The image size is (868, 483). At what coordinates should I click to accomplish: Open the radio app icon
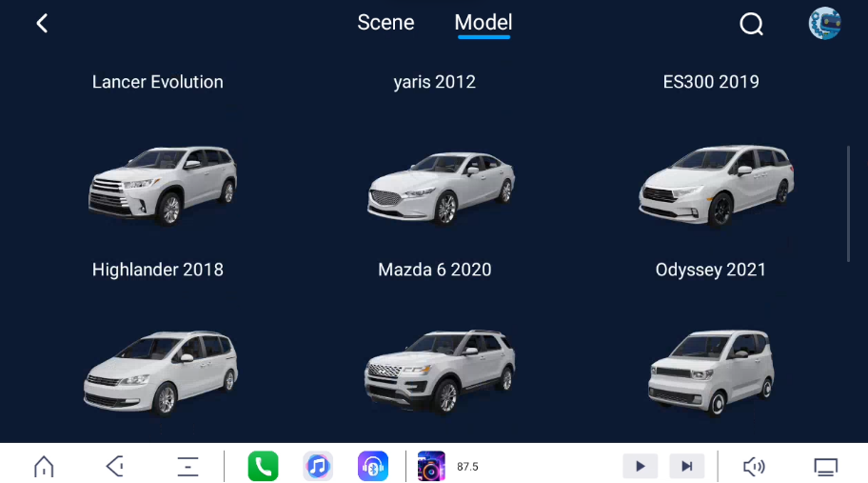coord(431,467)
